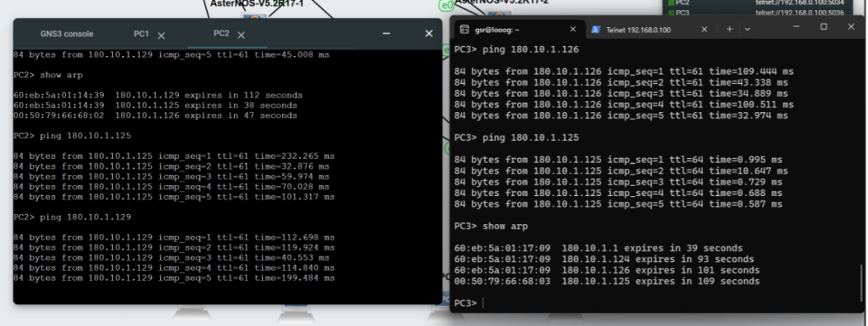Viewport: 868px width, 326px height.
Task: Open a new terminal tab with plus
Action: coord(729,29)
